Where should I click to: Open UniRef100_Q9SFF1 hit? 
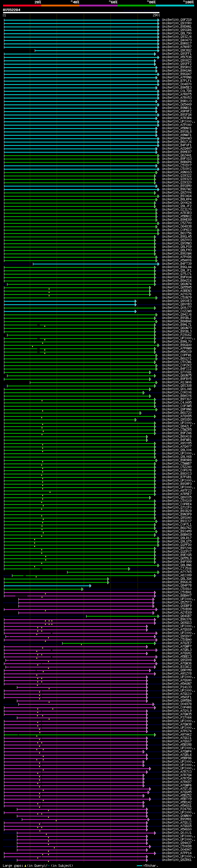pyautogui.click(x=177, y=54)
